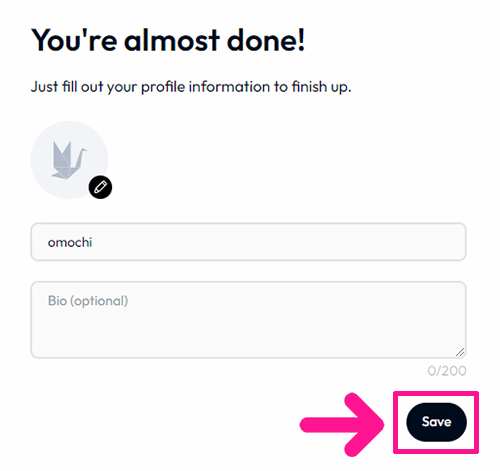
Task: Click the blank lower area of Bio box
Action: coord(248,335)
